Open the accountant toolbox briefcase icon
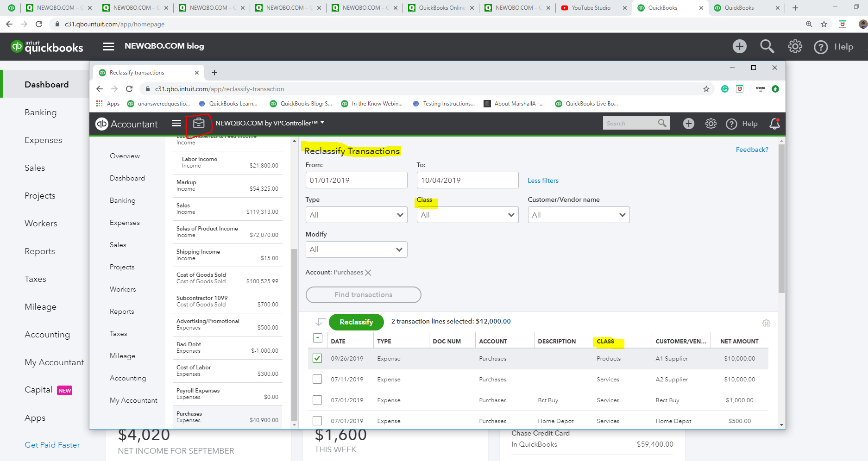Viewport: 868px width, 461px height. pos(199,123)
